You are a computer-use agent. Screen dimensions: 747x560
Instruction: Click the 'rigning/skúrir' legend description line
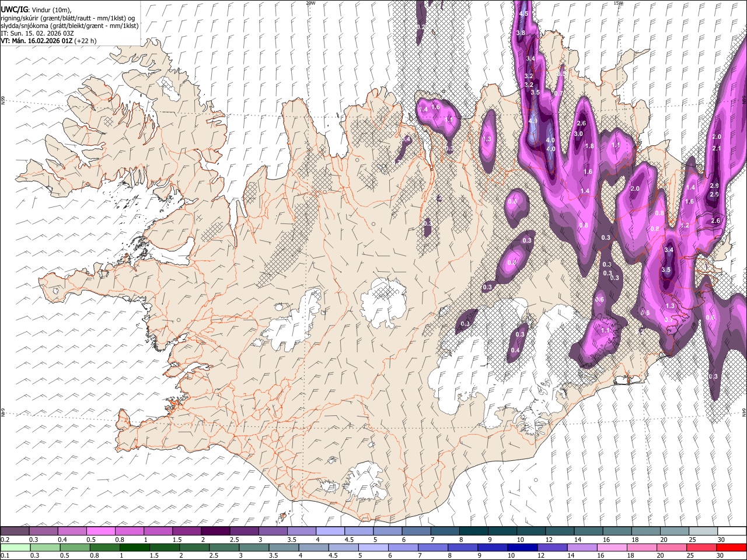coord(68,18)
